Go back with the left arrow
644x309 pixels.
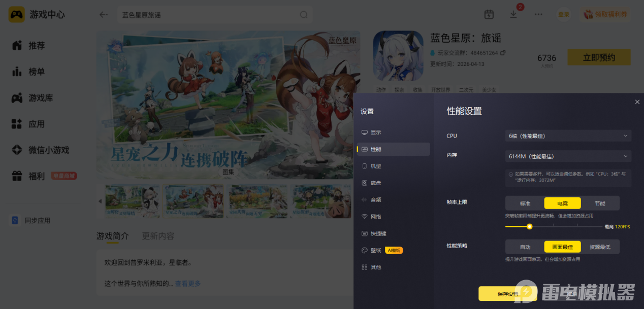[x=104, y=15]
